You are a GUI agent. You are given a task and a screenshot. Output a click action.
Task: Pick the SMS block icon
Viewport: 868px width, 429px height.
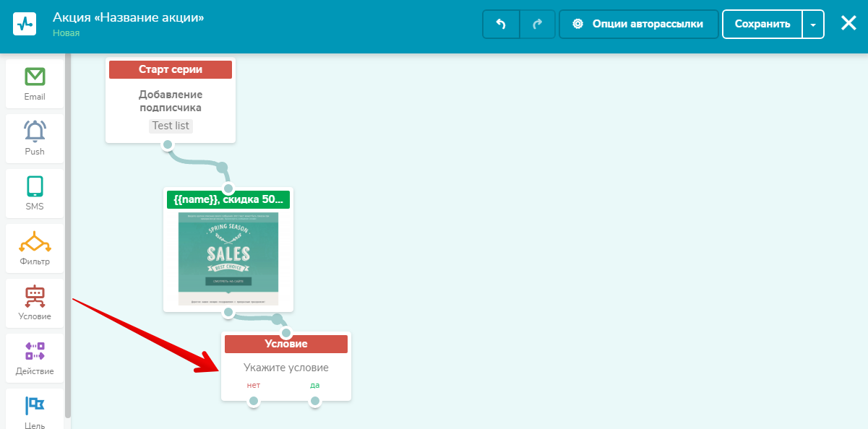click(x=35, y=186)
